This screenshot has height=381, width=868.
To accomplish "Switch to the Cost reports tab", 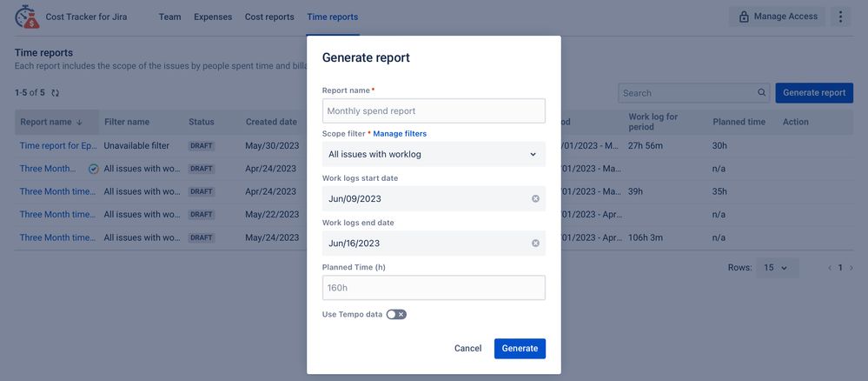I will [x=269, y=17].
